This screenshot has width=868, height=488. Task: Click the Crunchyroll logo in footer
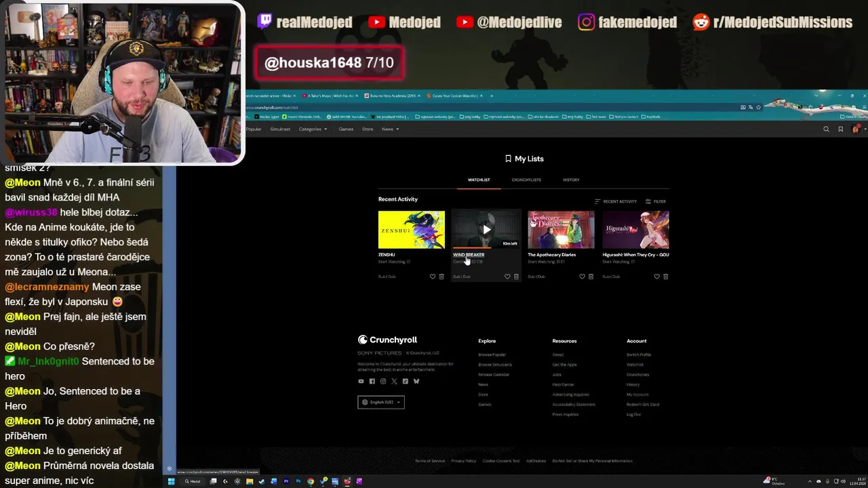pyautogui.click(x=387, y=340)
